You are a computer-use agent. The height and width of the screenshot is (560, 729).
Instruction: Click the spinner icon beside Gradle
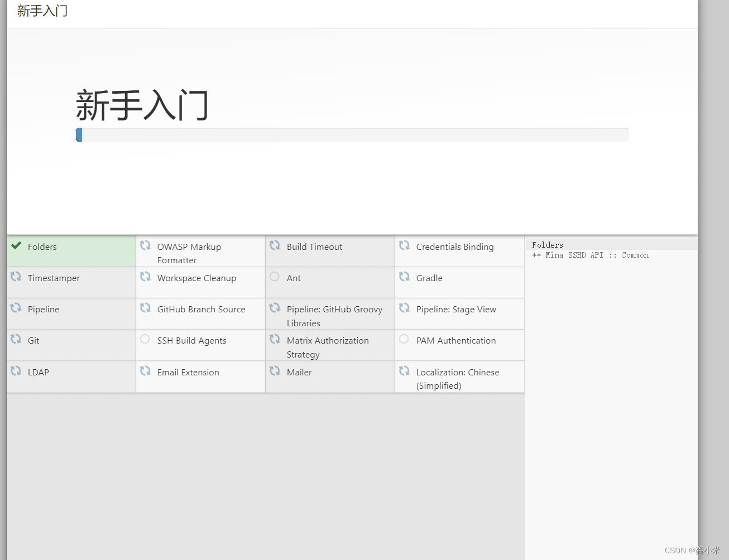click(x=404, y=277)
